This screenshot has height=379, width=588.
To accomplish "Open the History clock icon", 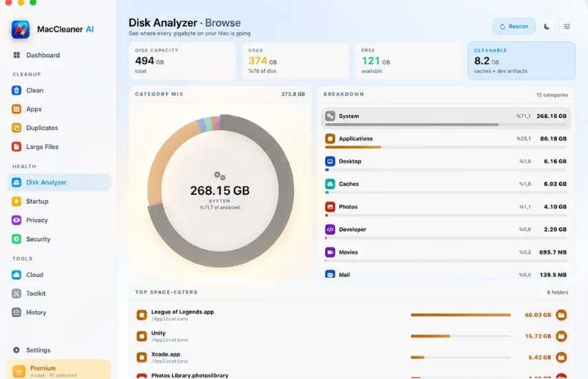I will pyautogui.click(x=17, y=312).
